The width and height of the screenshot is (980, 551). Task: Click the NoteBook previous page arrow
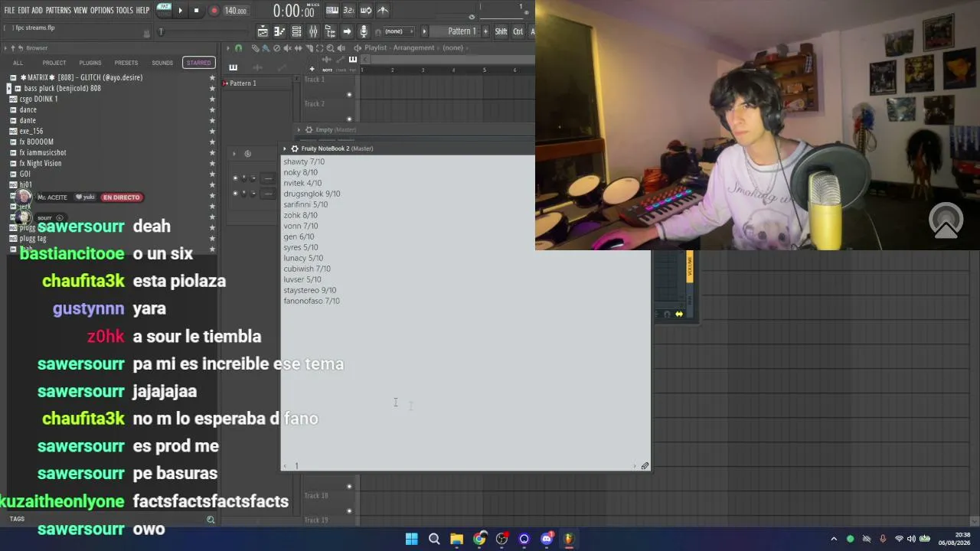click(x=286, y=466)
